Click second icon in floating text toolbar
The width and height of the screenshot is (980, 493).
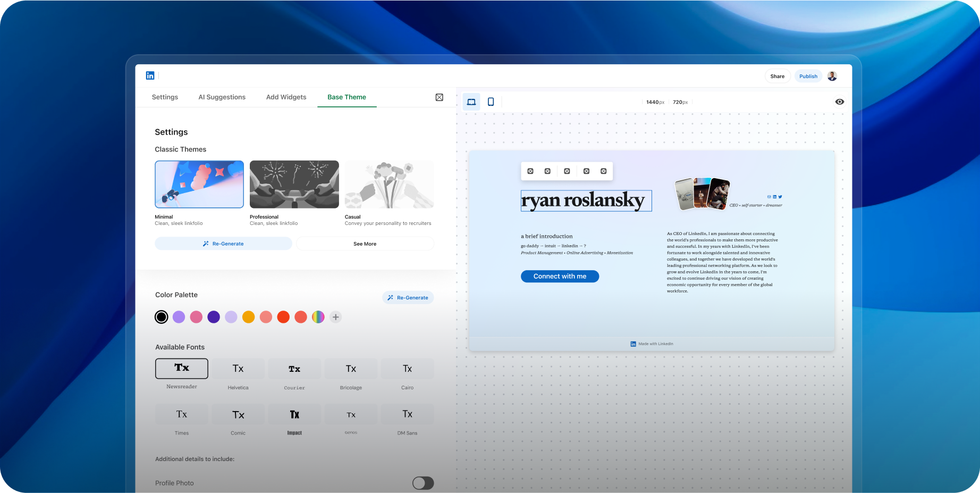point(547,171)
